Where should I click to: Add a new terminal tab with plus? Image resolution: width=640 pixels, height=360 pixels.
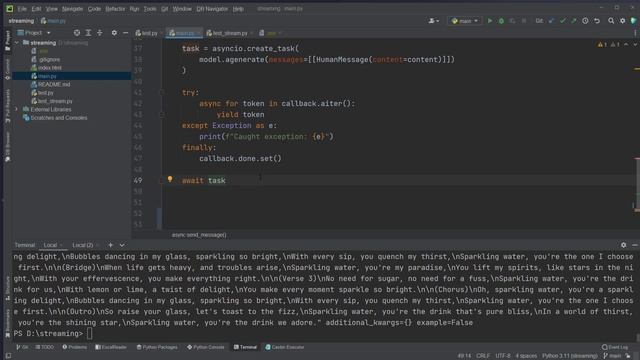coord(110,245)
